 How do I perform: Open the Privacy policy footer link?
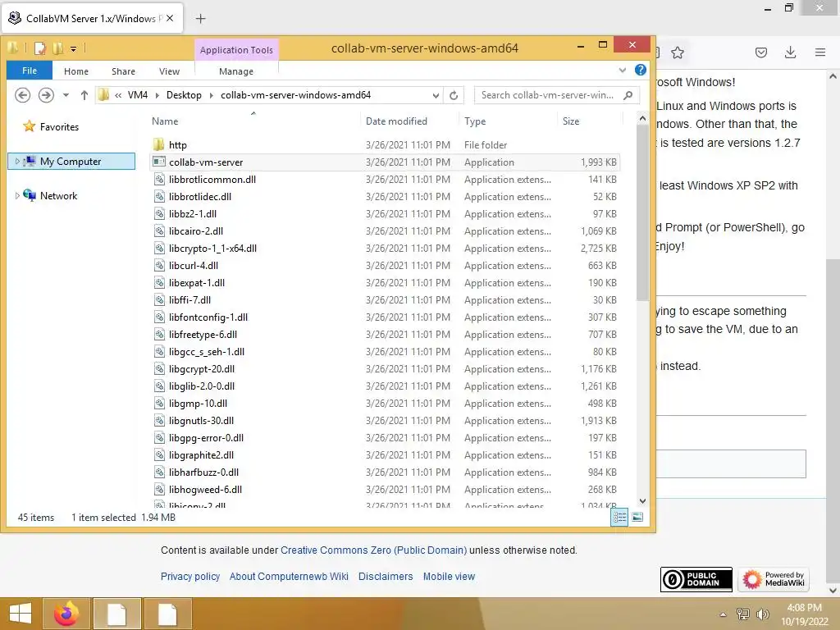pyautogui.click(x=190, y=577)
